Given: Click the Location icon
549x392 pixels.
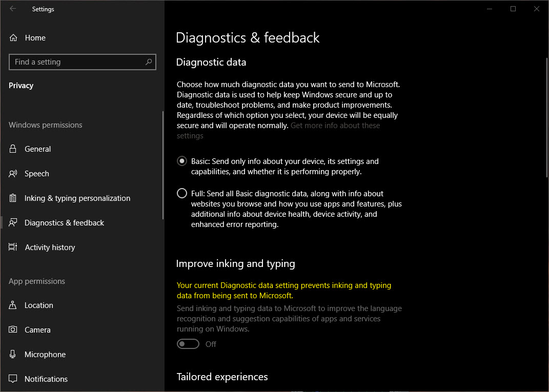Looking at the screenshot, I should click(13, 305).
